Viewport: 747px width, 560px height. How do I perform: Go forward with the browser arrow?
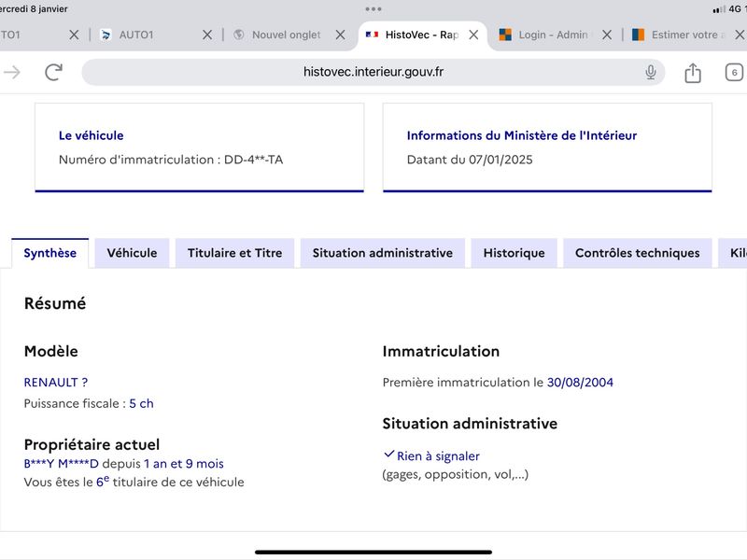pyautogui.click(x=11, y=73)
